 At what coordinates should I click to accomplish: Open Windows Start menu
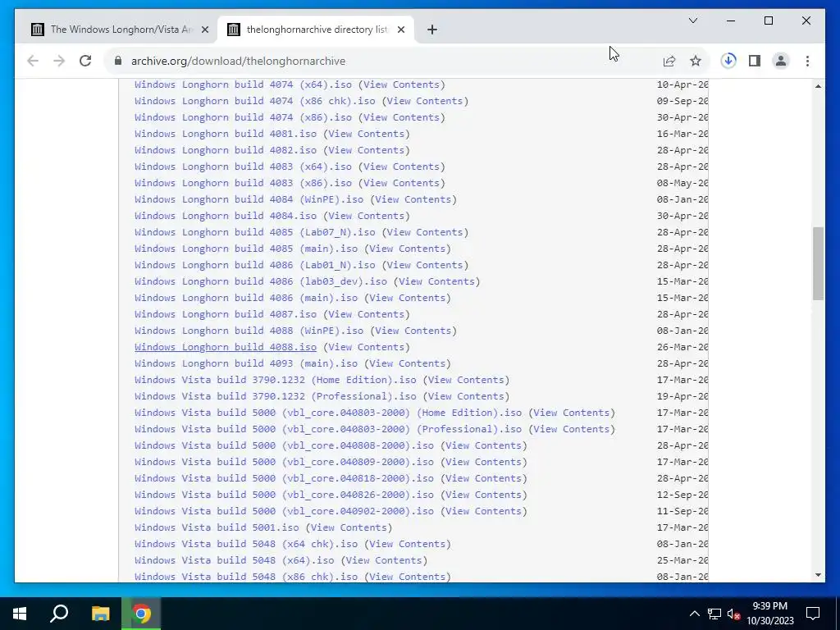click(x=20, y=614)
